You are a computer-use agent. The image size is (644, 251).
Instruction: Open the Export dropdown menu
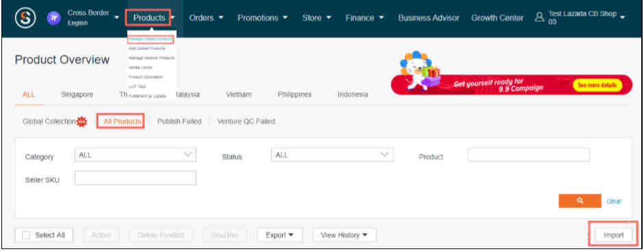(280, 235)
